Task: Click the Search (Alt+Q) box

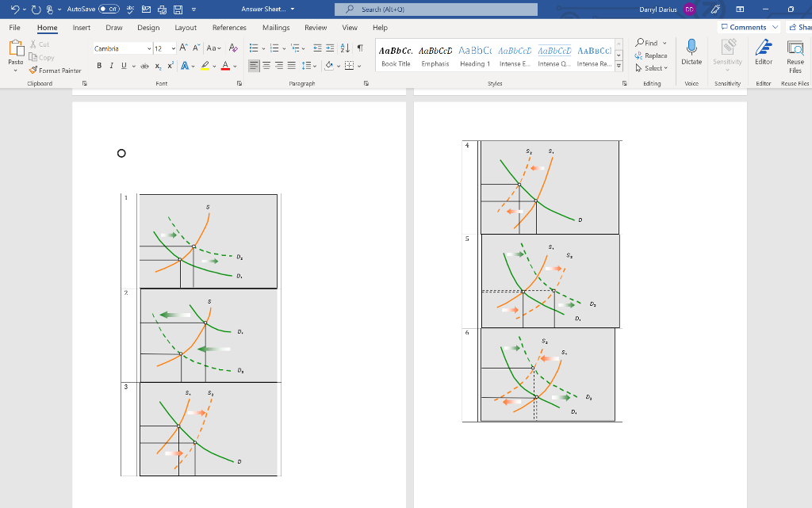Action: pos(436,10)
